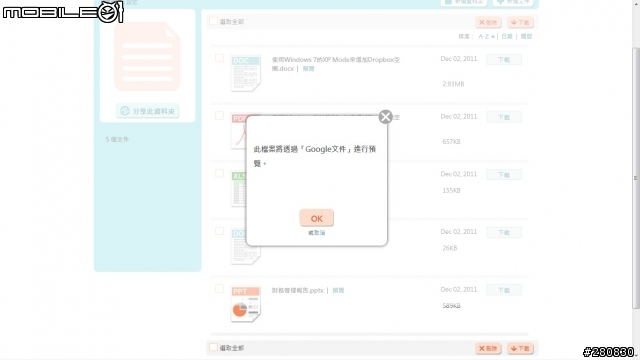Click the XLS spreadsheet file icon

point(239,189)
